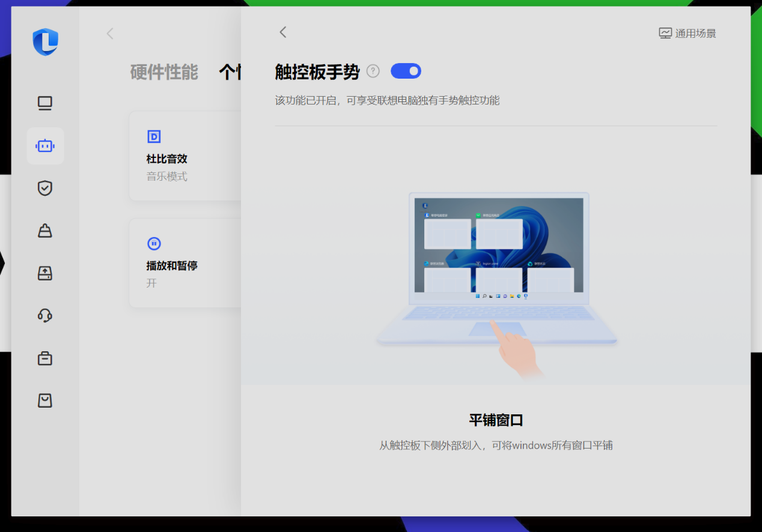This screenshot has height=532, width=762.
Task: Select the partially hidden 个性 tab
Action: (x=230, y=72)
